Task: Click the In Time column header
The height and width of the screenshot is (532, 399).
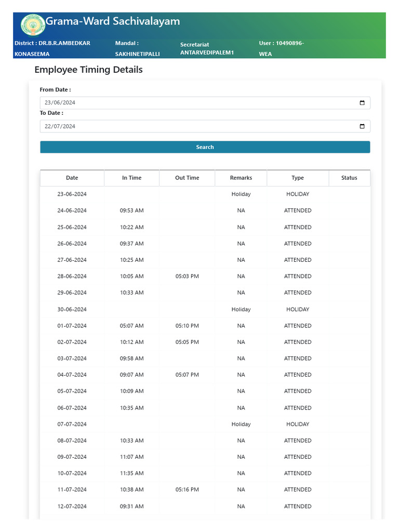Action: 131,178
